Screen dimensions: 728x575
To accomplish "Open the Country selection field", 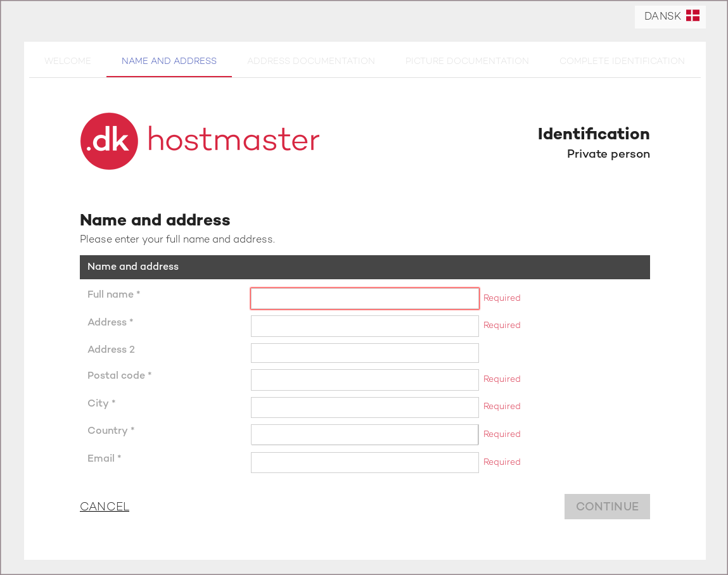I will (x=364, y=435).
